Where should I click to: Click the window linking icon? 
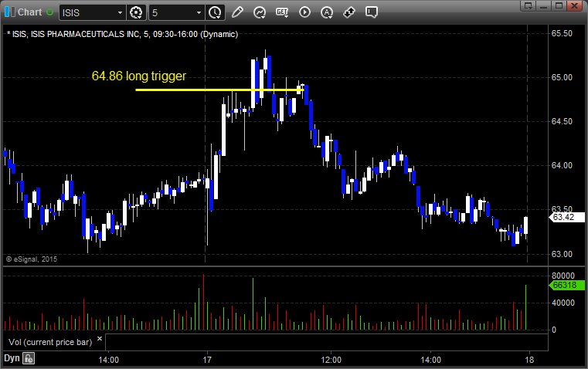(349, 12)
